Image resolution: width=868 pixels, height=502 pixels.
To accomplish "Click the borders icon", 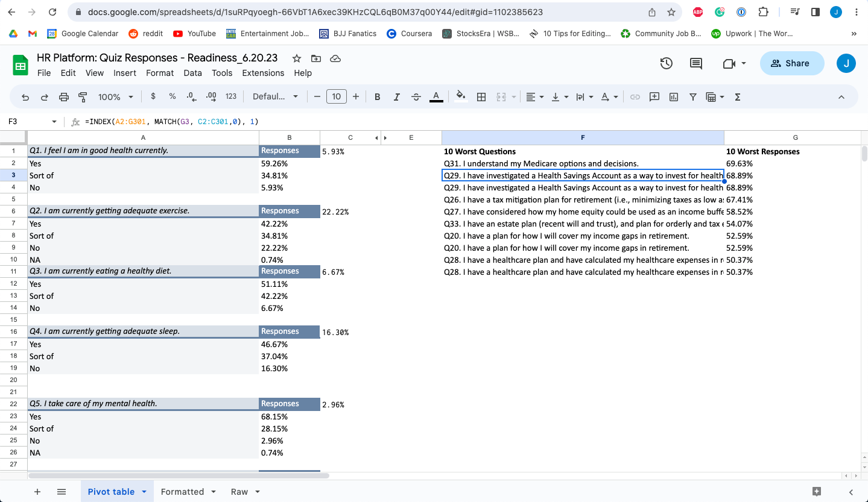I will click(481, 96).
